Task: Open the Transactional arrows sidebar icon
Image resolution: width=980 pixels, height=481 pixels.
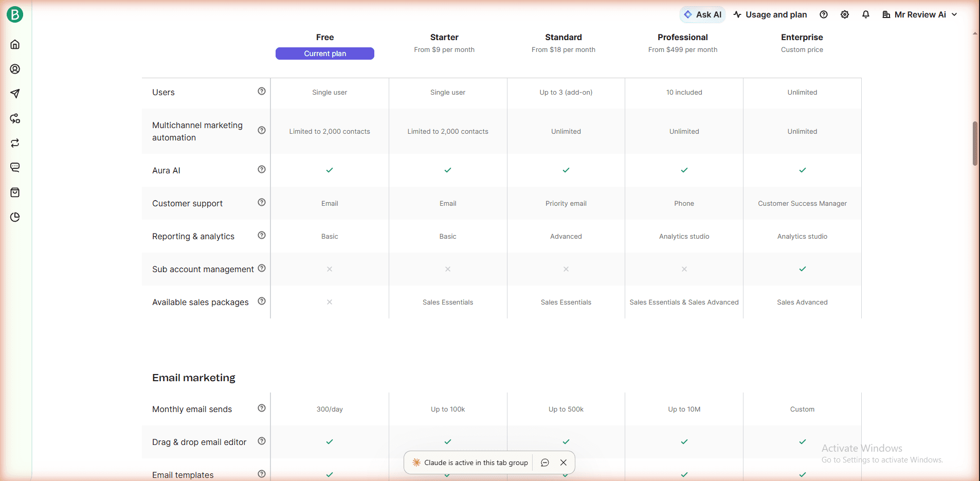Action: [x=15, y=143]
